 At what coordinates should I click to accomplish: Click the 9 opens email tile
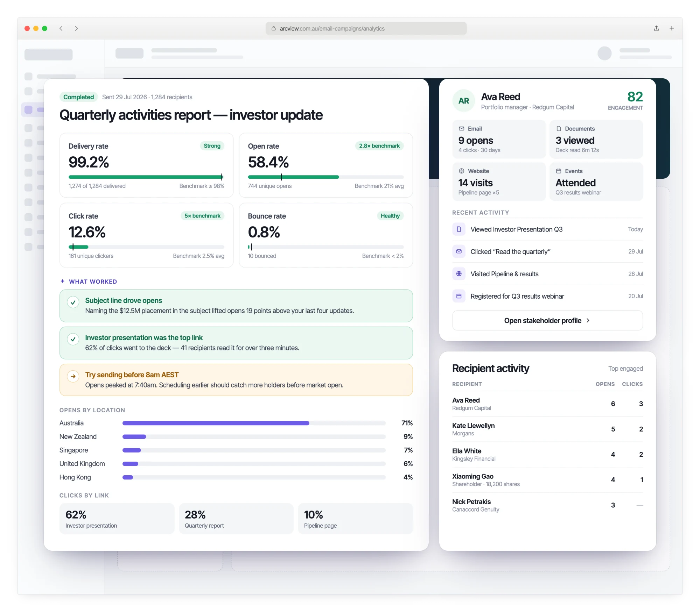click(x=499, y=139)
